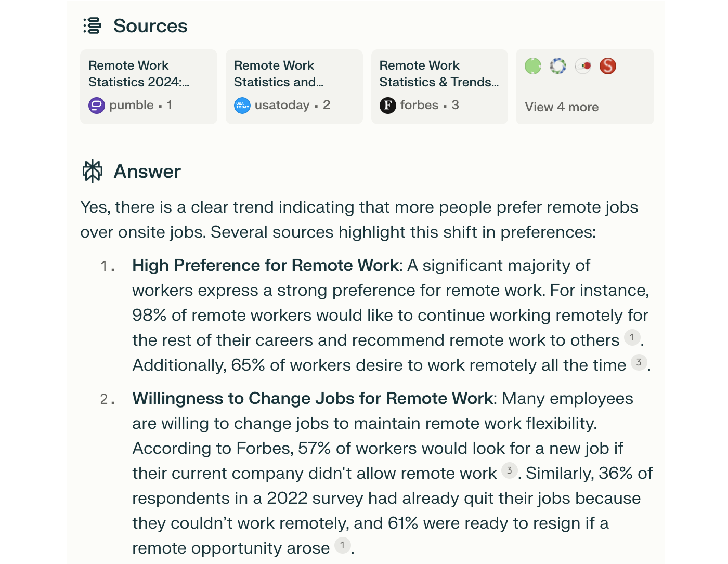Open the View 4 more sources panel

coord(562,107)
